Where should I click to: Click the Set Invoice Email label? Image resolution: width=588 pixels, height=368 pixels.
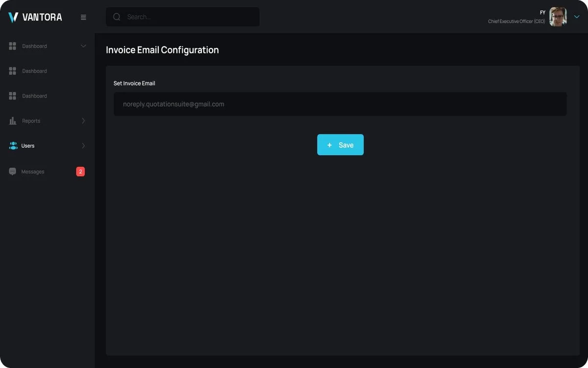[134, 83]
